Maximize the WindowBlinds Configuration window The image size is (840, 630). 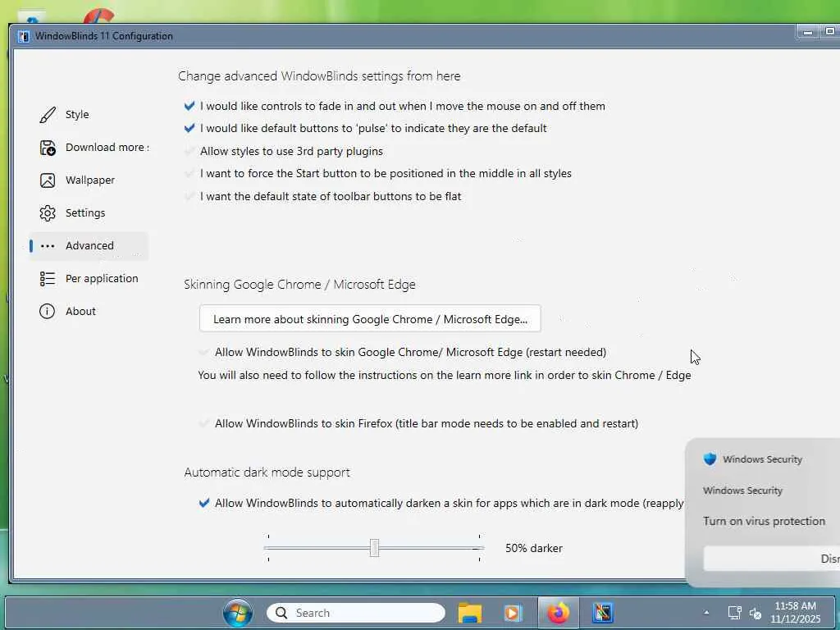tap(829, 32)
